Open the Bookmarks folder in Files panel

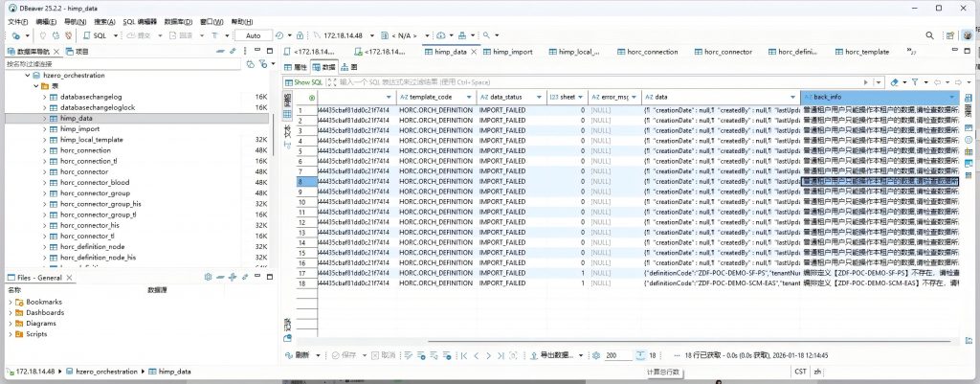coord(42,302)
